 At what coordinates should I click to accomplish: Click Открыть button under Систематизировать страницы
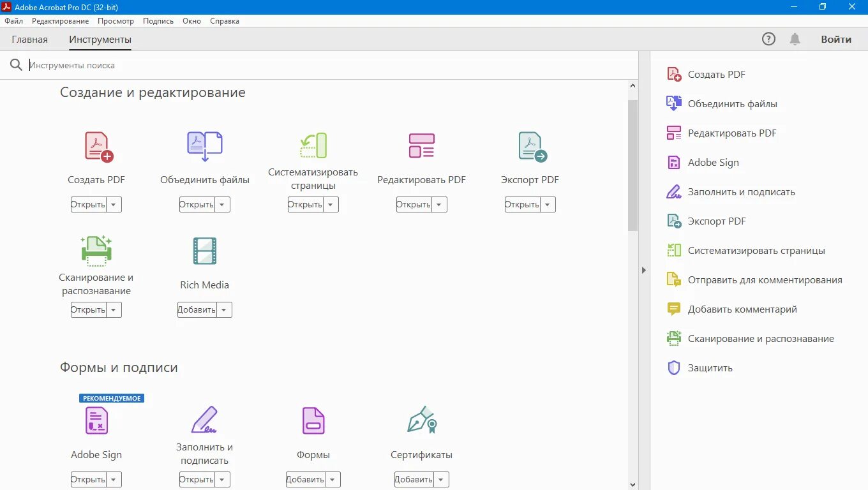tap(305, 205)
